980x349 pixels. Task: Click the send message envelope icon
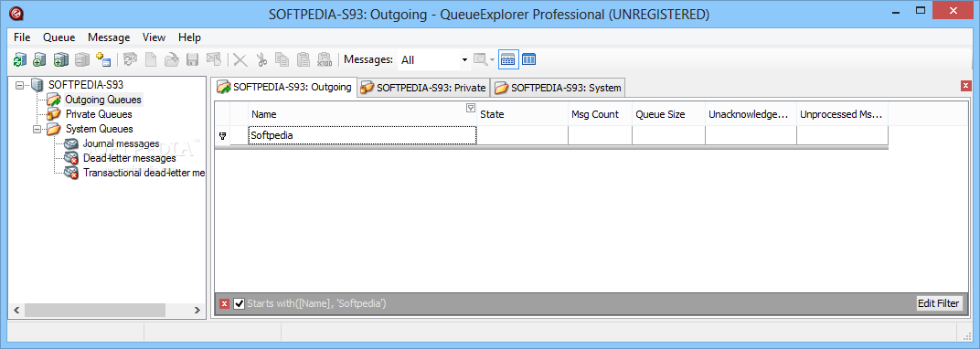click(x=214, y=60)
